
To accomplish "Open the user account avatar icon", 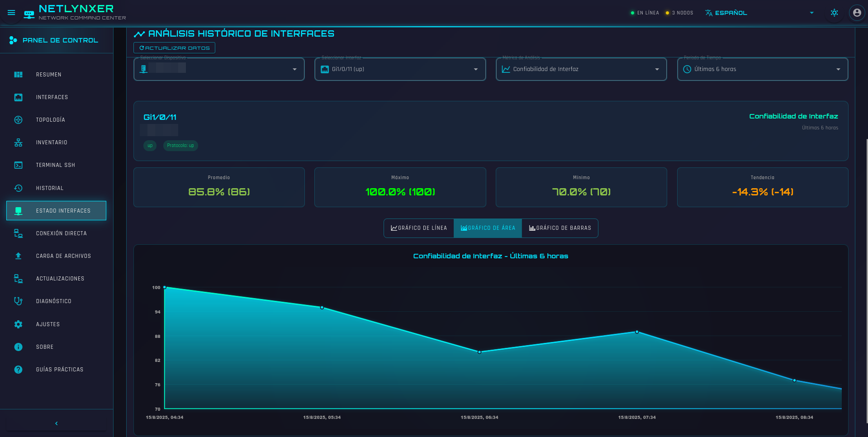I will (x=857, y=13).
